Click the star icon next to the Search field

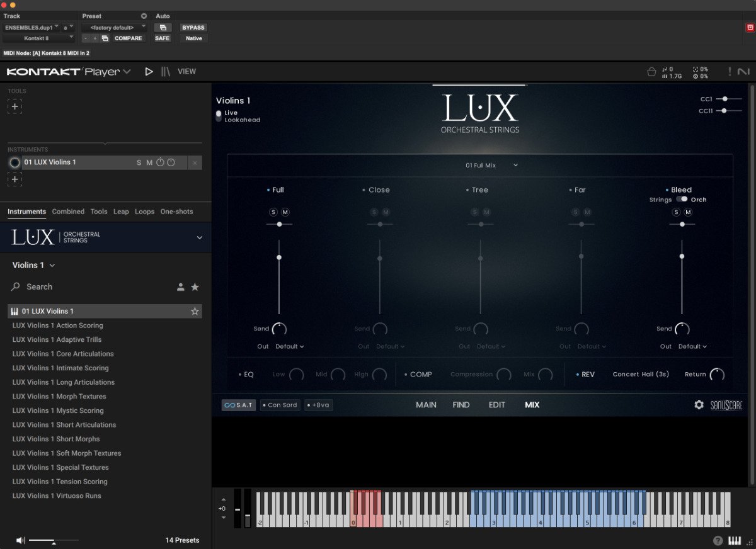tap(195, 286)
